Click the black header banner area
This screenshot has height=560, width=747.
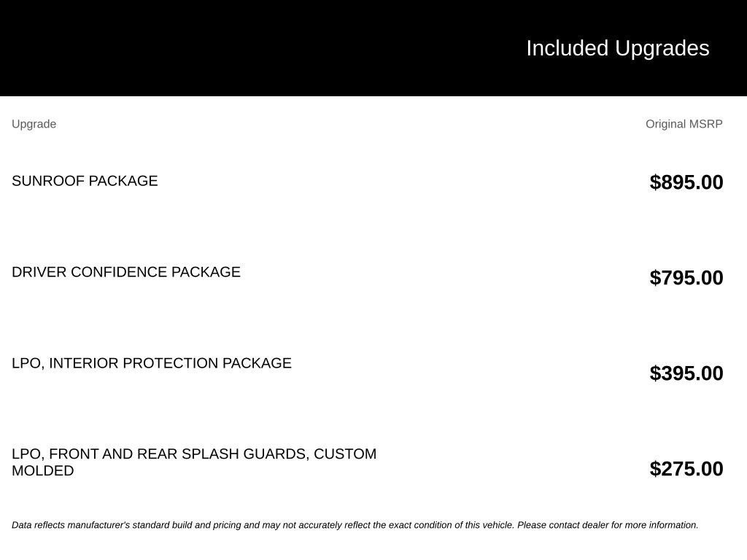click(373, 47)
